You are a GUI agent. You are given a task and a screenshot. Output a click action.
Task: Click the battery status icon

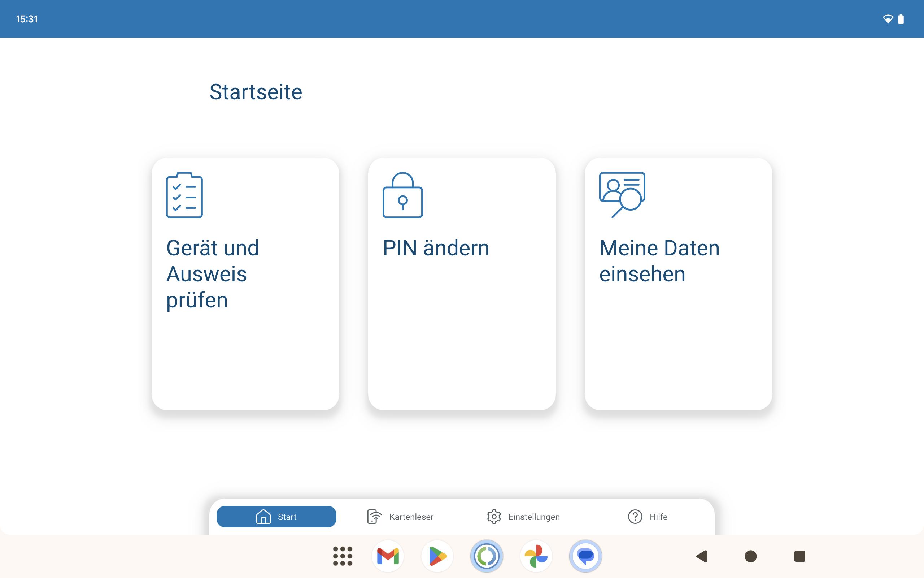(x=901, y=19)
